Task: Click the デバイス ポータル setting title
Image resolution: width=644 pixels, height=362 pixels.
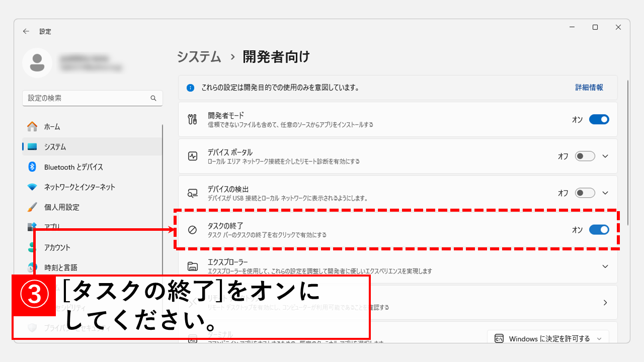Action: tap(230, 152)
